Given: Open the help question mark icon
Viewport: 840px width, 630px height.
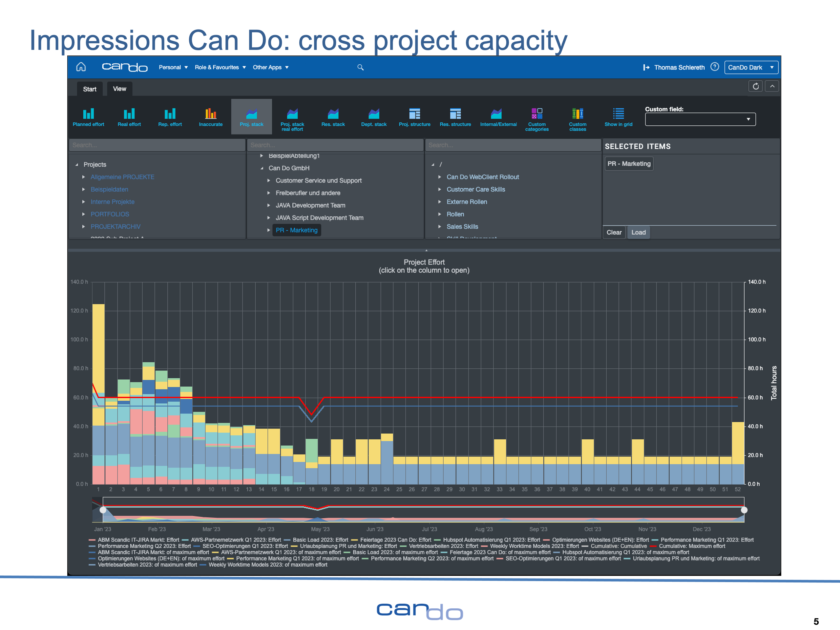Looking at the screenshot, I should coord(714,67).
